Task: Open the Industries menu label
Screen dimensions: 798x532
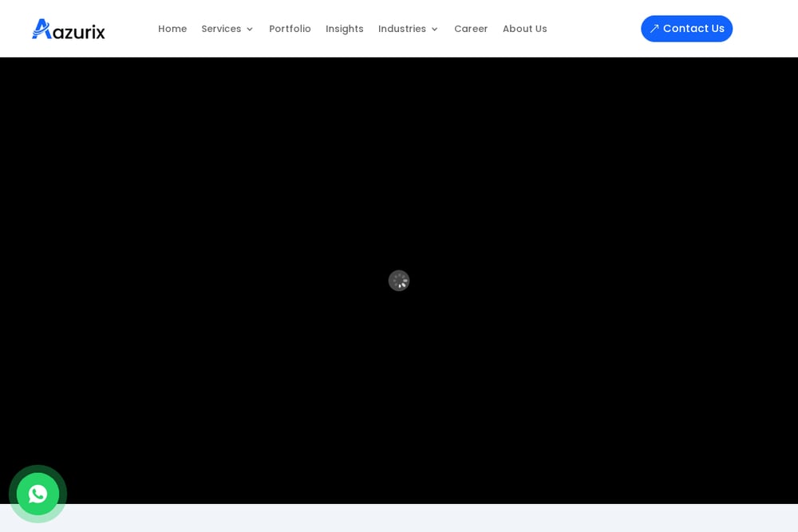Action: click(402, 29)
